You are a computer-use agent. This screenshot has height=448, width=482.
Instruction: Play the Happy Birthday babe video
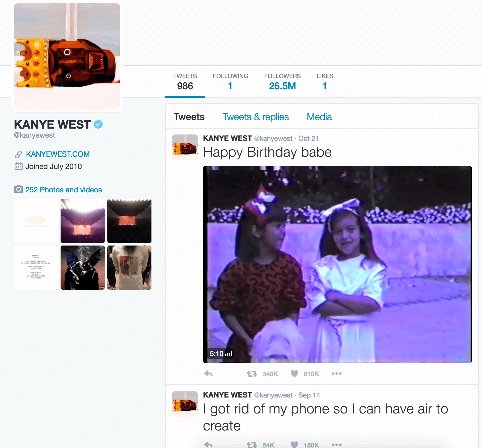pos(337,264)
